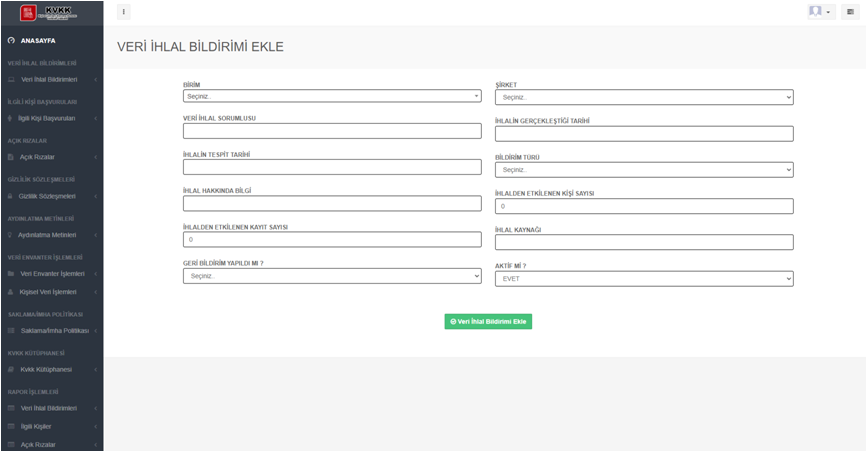This screenshot has height=452, width=867.
Task: Open the Şirket dropdown
Action: click(644, 98)
